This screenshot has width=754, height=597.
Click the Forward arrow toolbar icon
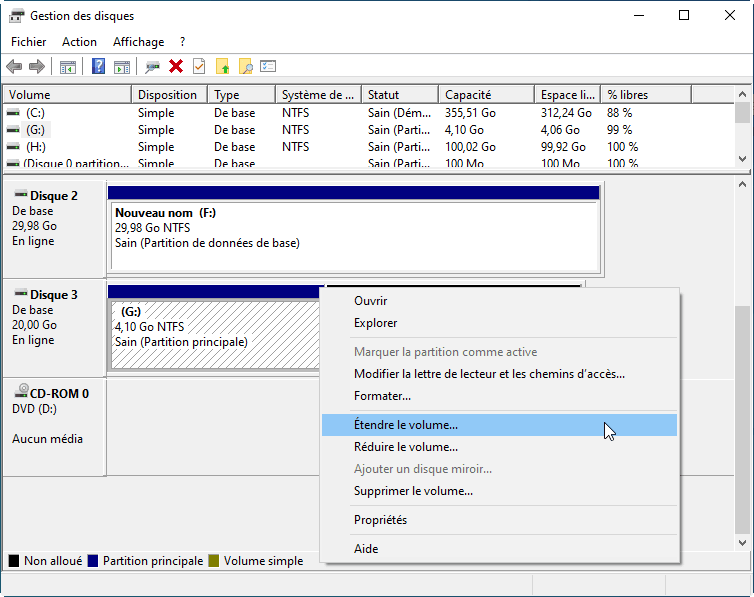point(37,67)
